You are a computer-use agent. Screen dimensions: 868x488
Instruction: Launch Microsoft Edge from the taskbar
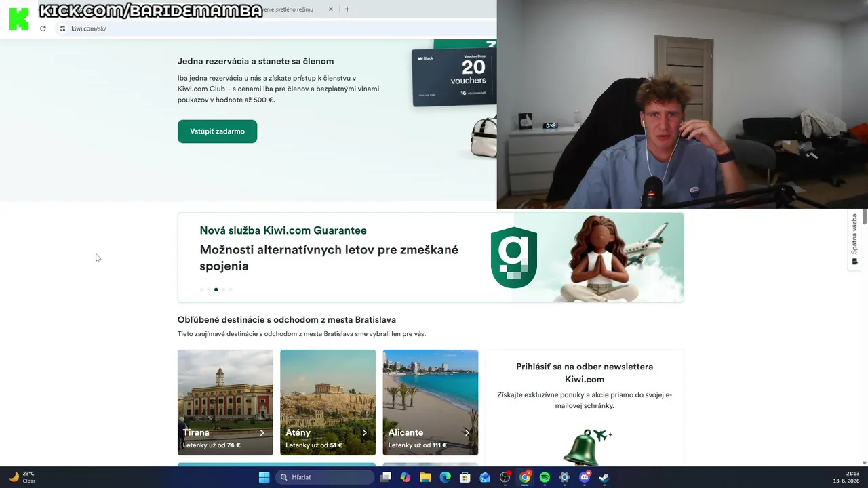coord(446,477)
